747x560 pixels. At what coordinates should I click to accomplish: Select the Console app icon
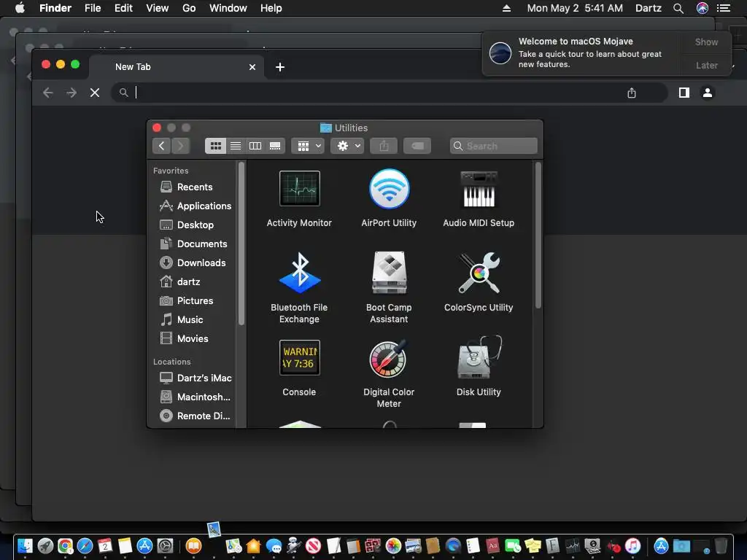(299, 357)
